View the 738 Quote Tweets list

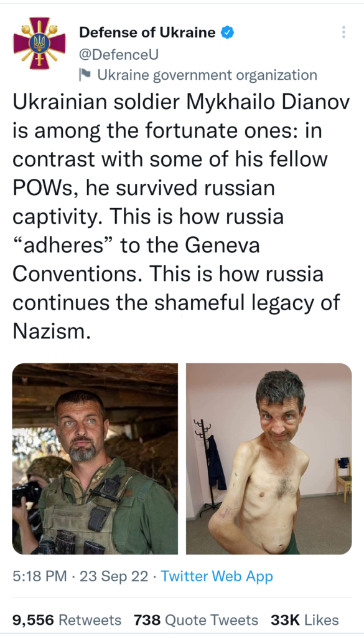click(196, 620)
